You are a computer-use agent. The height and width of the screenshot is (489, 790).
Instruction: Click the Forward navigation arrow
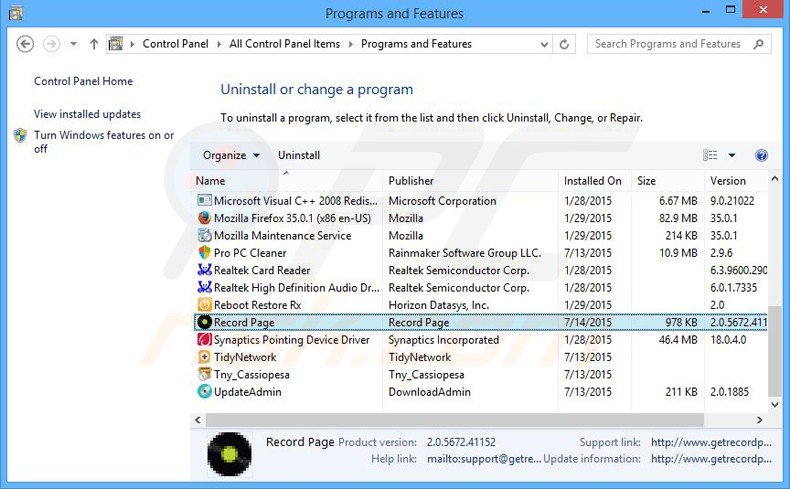tap(51, 44)
